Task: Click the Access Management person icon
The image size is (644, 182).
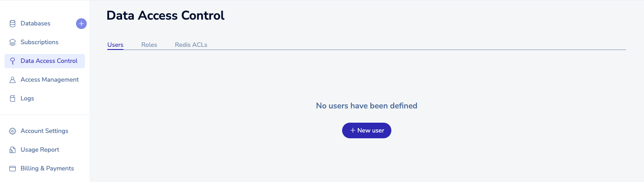Action: point(13,80)
